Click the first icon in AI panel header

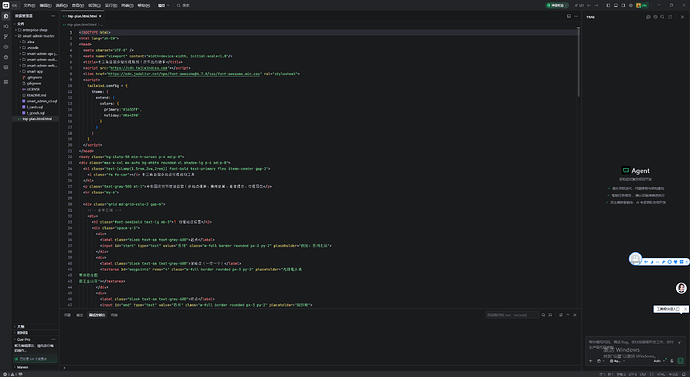(648, 17)
